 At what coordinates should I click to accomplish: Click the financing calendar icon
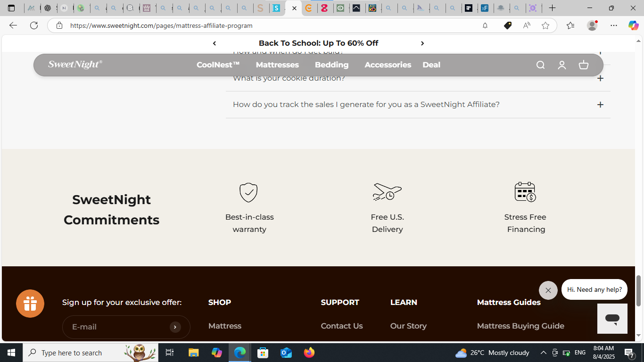click(x=525, y=192)
